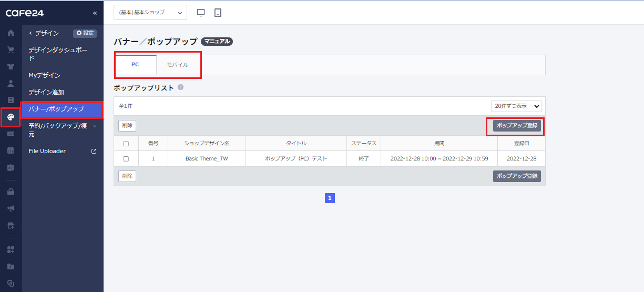
Task: Open the マニュアル badge link
Action: [x=217, y=41]
